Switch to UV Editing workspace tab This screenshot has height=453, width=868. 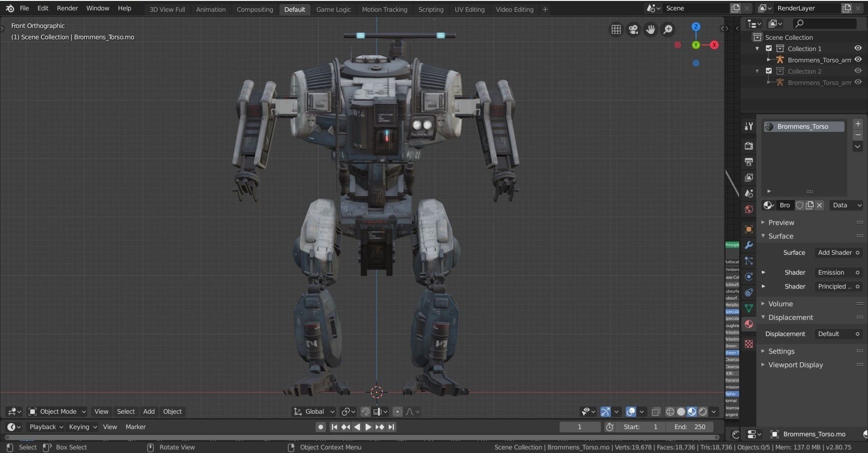(x=469, y=9)
